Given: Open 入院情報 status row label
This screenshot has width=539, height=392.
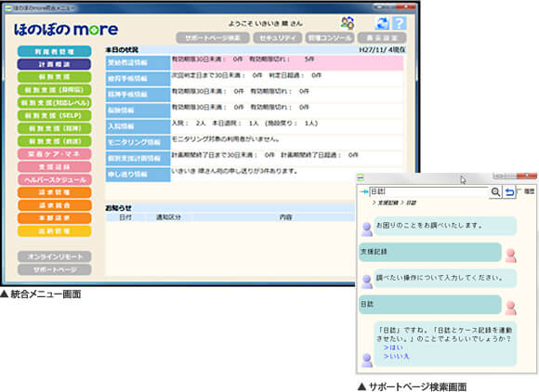Looking at the screenshot, I should point(138,126).
